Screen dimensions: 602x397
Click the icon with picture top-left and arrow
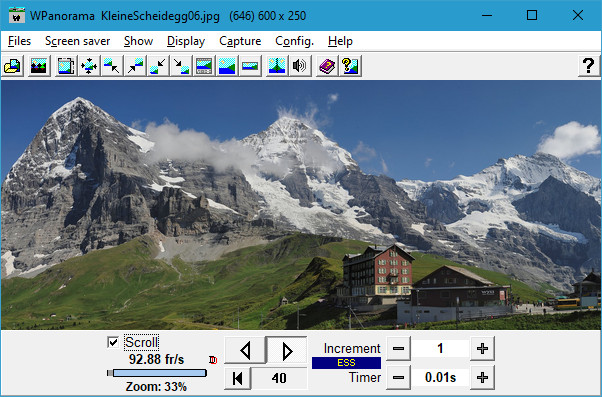pos(112,66)
